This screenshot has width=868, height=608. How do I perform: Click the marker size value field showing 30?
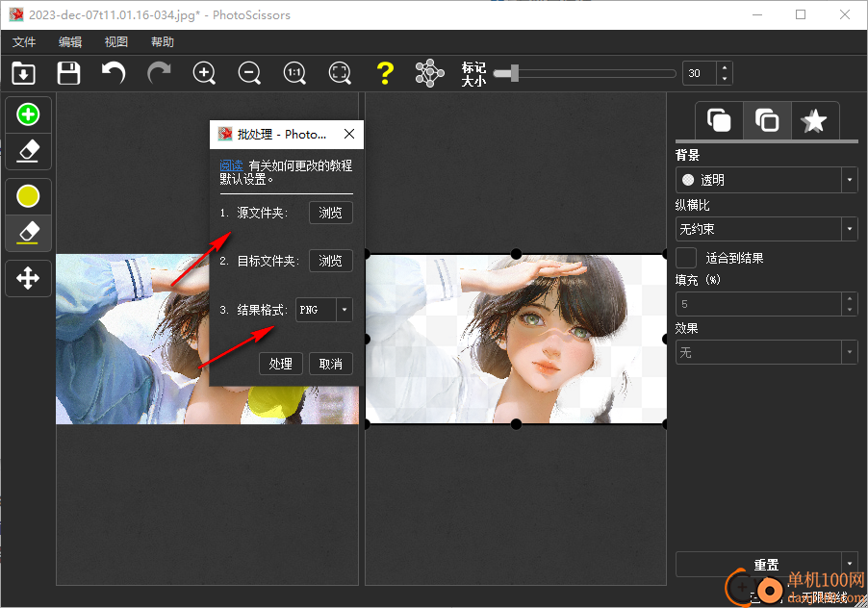coord(700,73)
